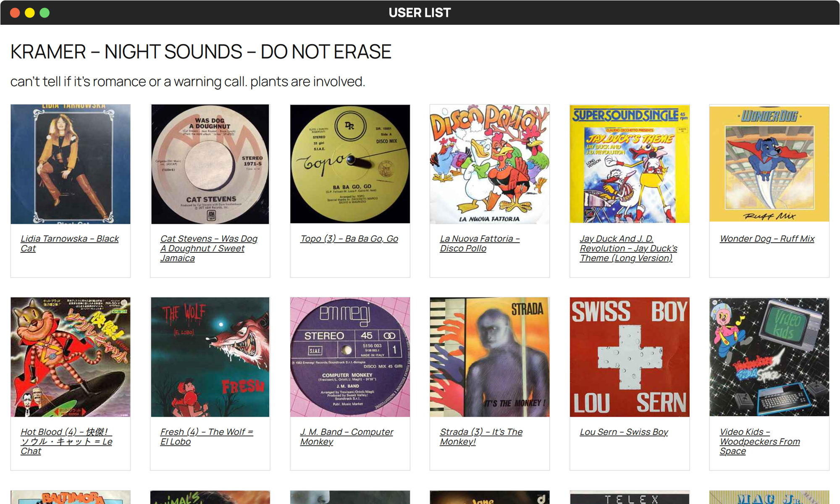Viewport: 840px width, 504px height.
Task: Click the Jay Duck's Theme cover art
Action: click(630, 164)
